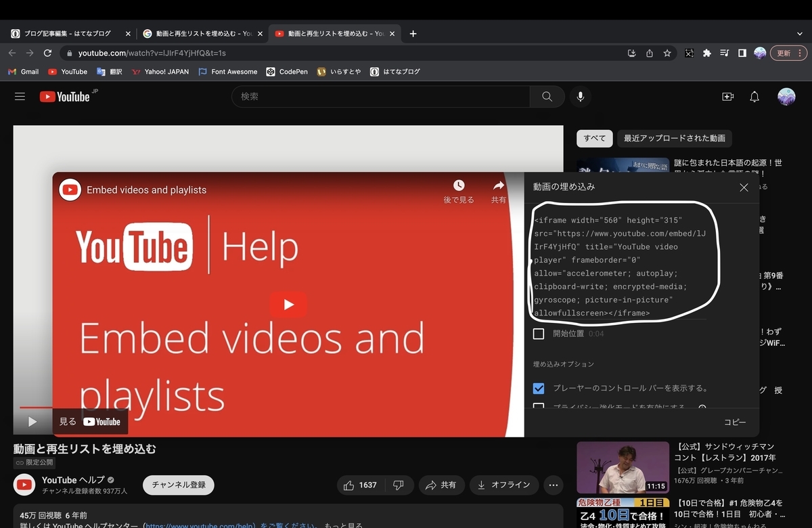The image size is (812, 528).
Task: Open the YouTube account avatar menu
Action: (786, 97)
